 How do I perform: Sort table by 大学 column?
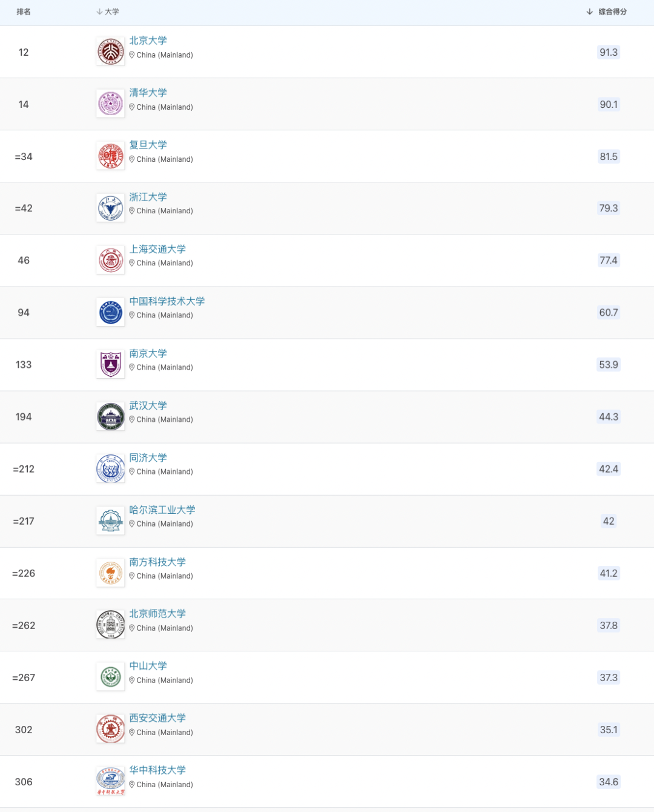click(x=108, y=12)
